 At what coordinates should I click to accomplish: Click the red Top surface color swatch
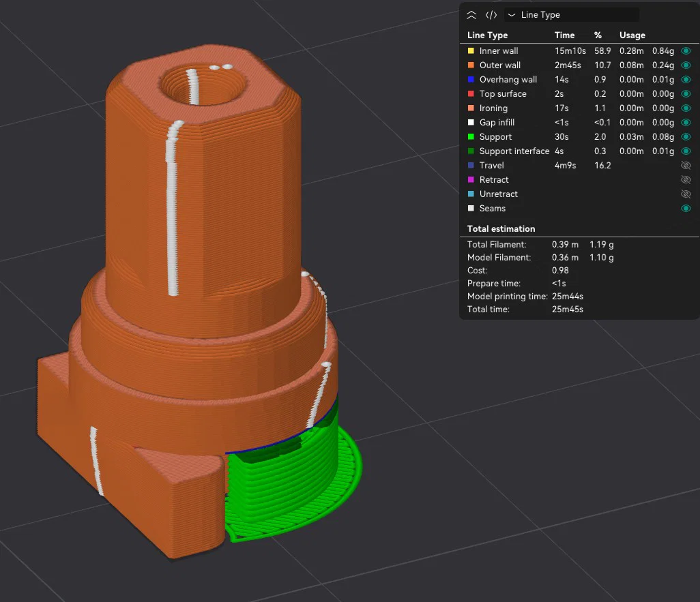click(471, 93)
